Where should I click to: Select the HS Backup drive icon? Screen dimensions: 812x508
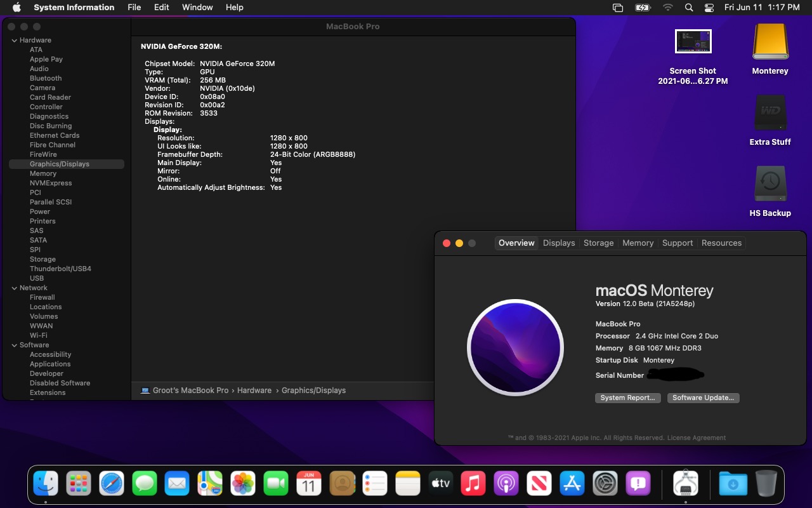point(770,185)
